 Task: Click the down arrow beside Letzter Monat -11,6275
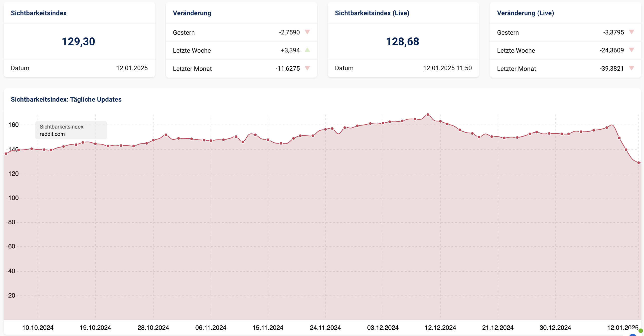pyautogui.click(x=307, y=68)
